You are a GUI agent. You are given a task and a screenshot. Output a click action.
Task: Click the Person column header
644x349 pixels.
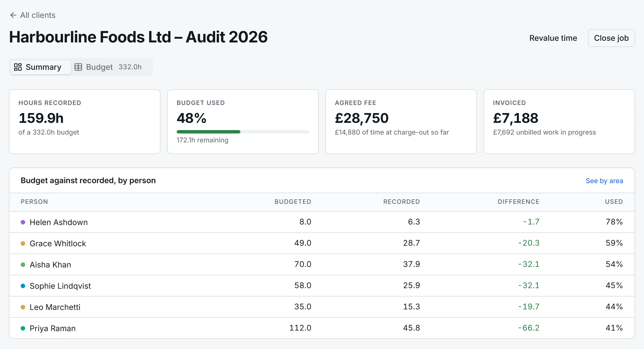click(34, 202)
